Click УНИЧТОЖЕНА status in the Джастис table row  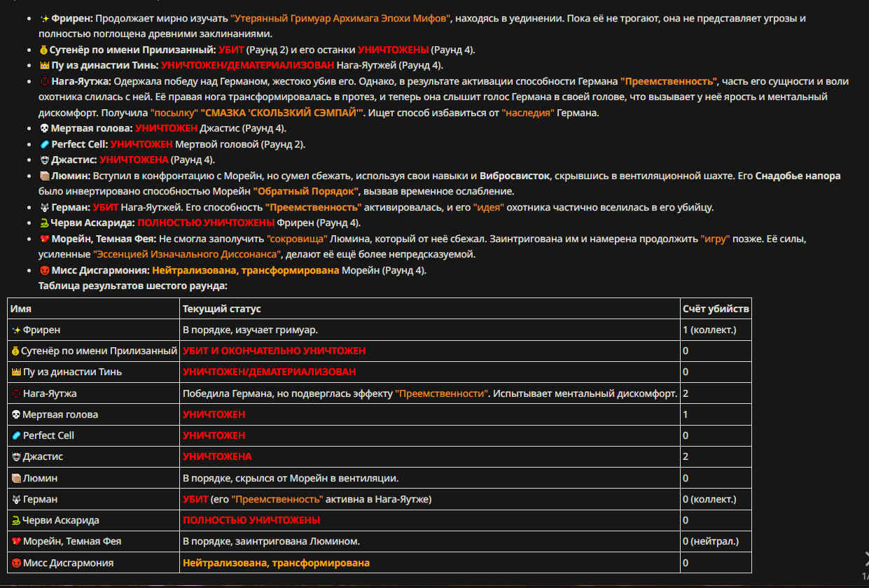tap(217, 456)
